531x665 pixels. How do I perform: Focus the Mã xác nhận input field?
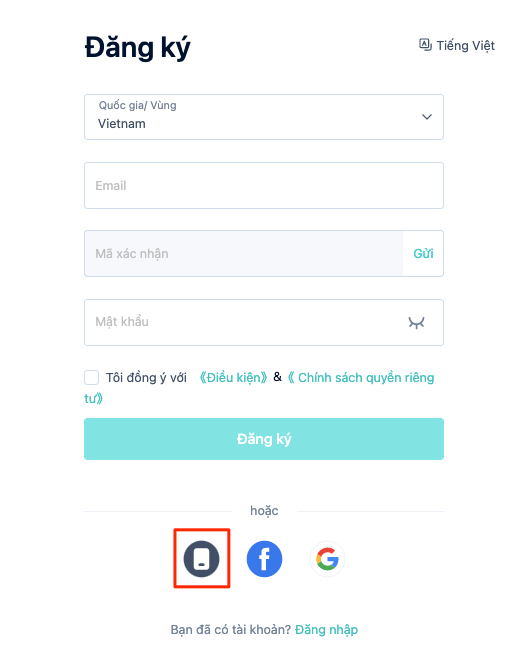tap(244, 254)
